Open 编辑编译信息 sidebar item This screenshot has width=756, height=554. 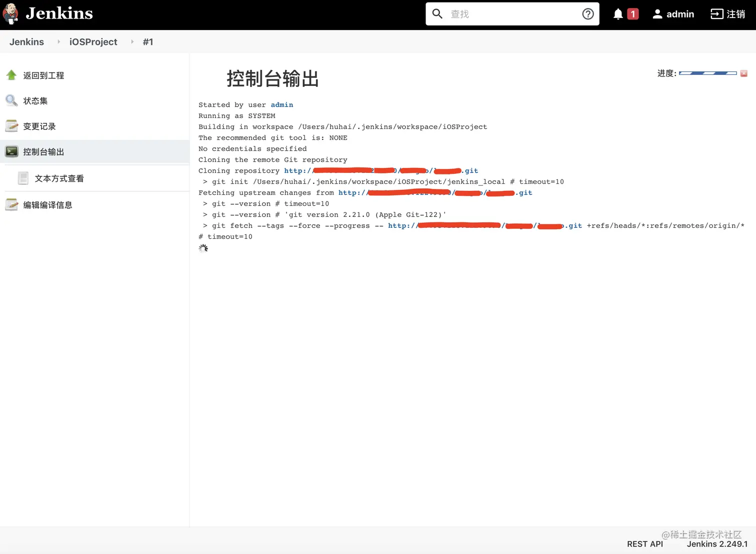point(47,205)
